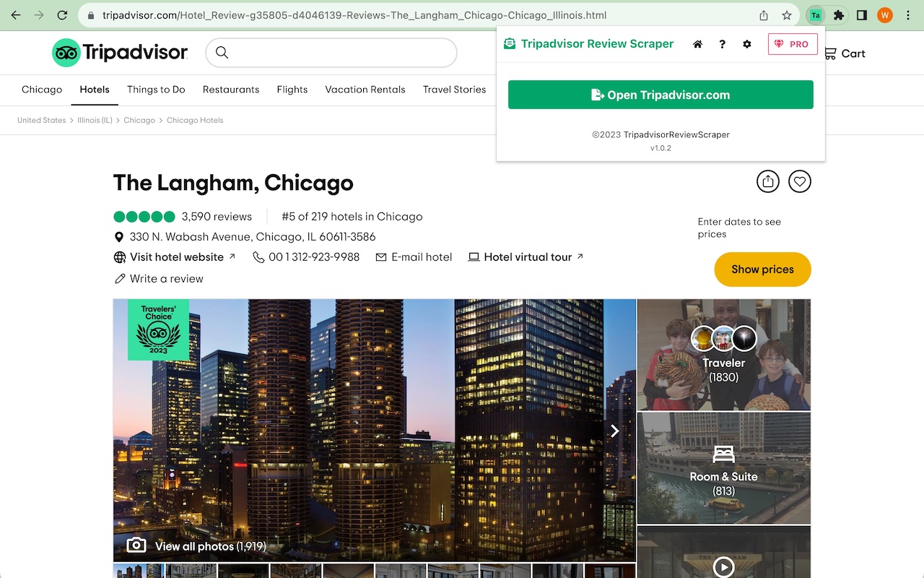Open the Things to Do section
The image size is (924, 578).
click(x=156, y=90)
